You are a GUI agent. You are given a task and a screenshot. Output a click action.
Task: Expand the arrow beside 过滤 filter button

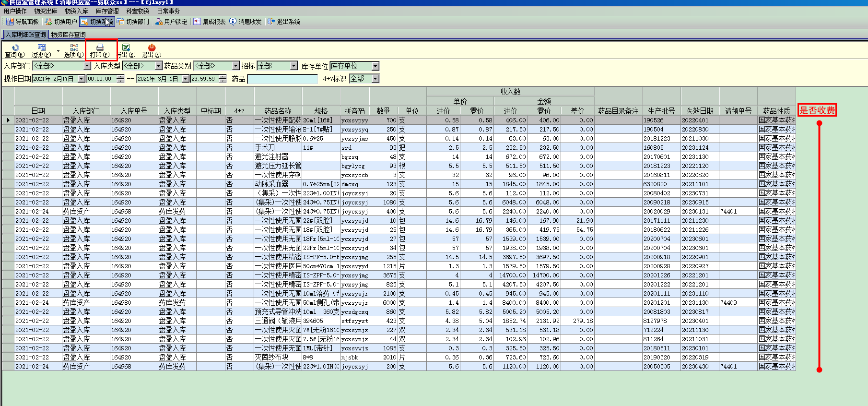pyautogui.click(x=58, y=51)
